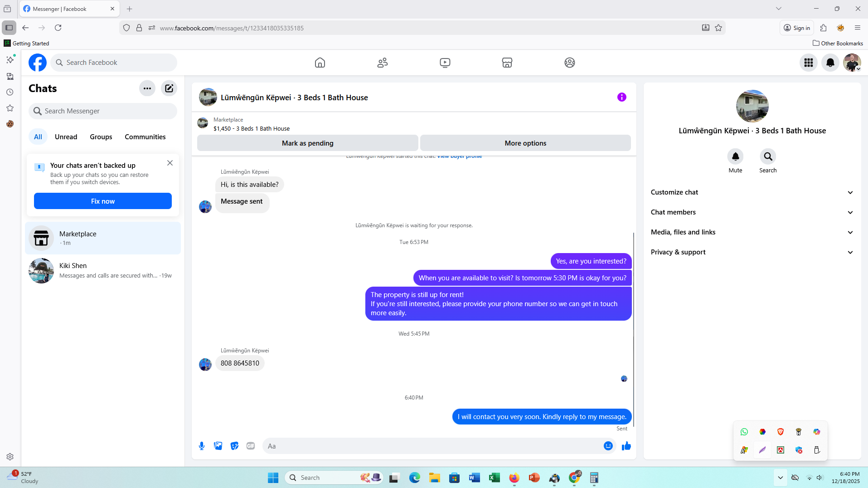This screenshot has height=488, width=868.
Task: Open Getting Started bookmark
Action: pos(27,43)
